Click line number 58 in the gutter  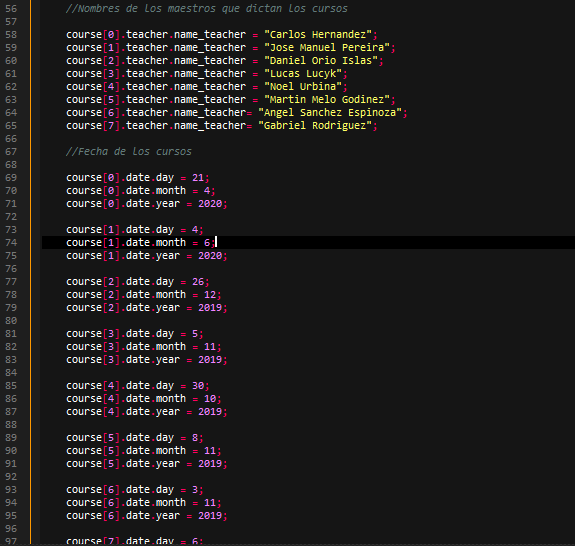click(11, 34)
